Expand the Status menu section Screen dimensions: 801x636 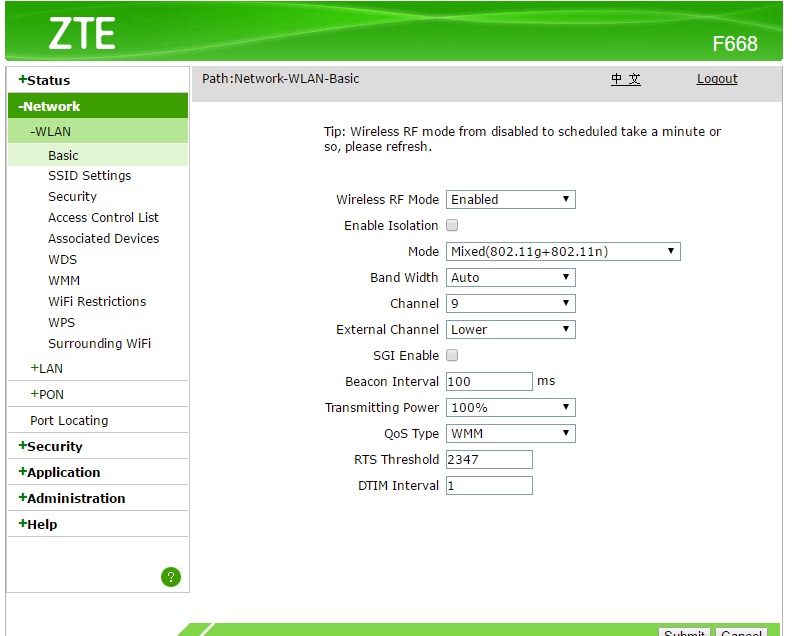pyautogui.click(x=44, y=80)
